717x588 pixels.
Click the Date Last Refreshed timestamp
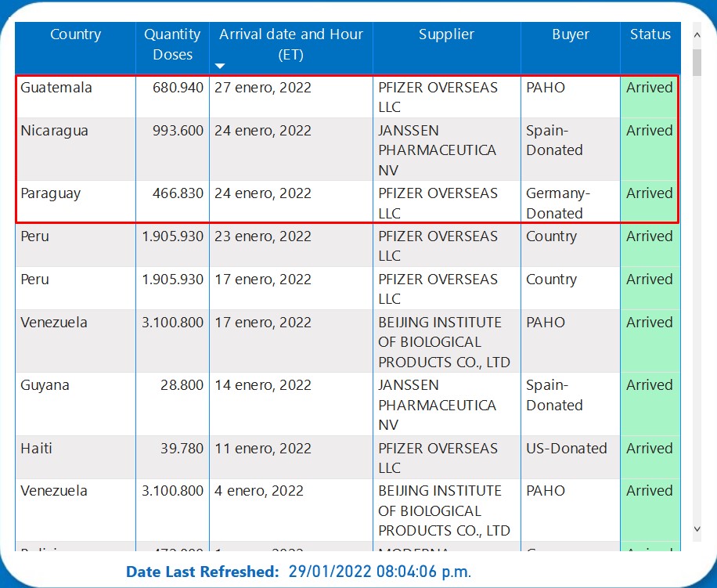(380, 572)
